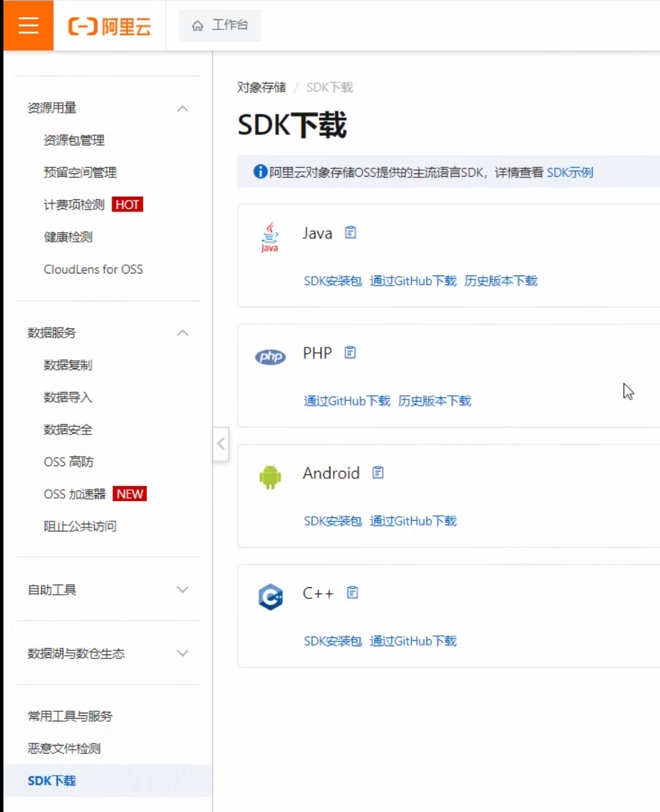
Task: Open 数据导入 in sidebar
Action: tap(69, 397)
